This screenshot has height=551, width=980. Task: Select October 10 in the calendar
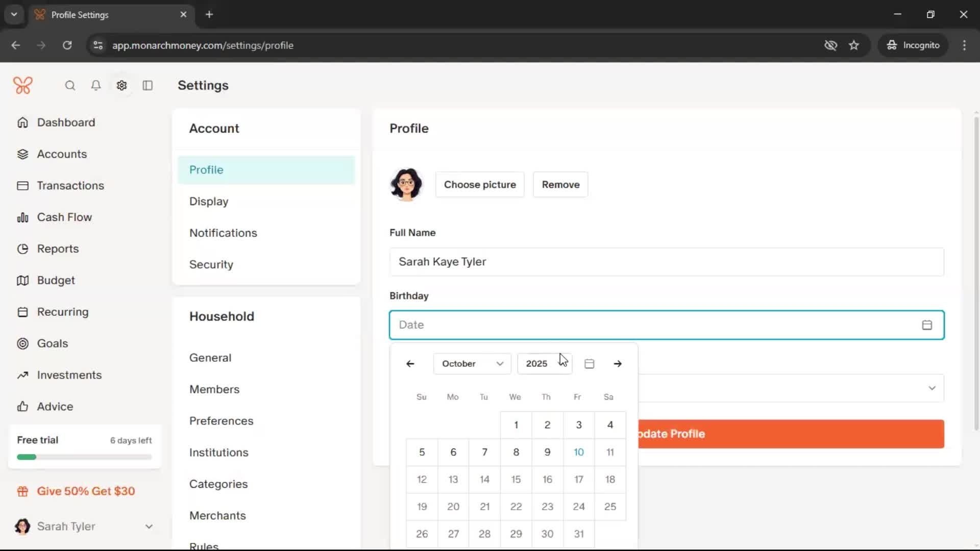click(578, 452)
